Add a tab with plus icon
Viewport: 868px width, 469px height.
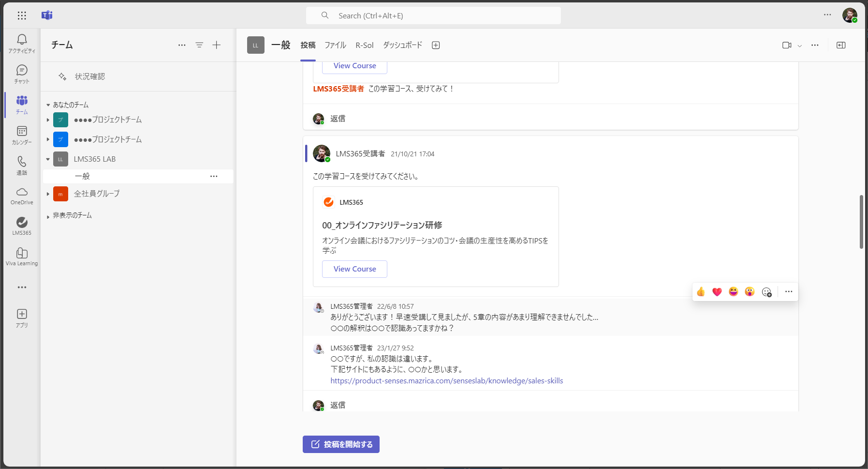(x=436, y=45)
